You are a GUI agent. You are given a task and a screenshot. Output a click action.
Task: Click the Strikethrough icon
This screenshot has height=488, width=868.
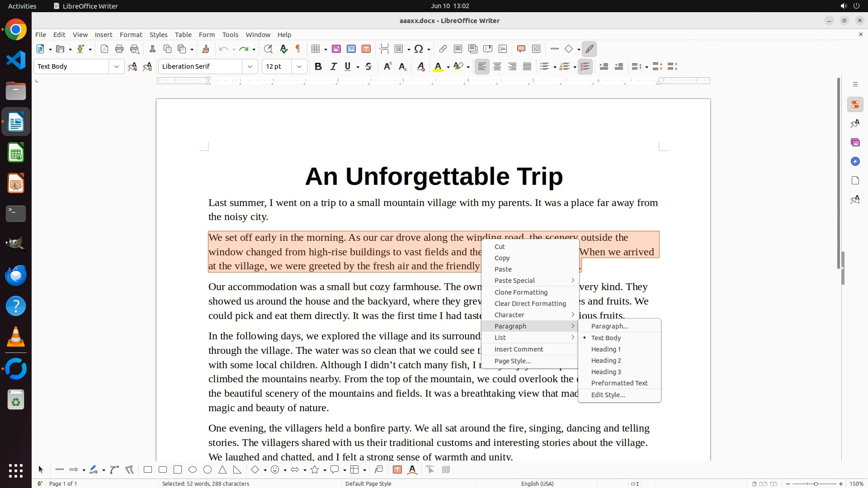tap(368, 67)
